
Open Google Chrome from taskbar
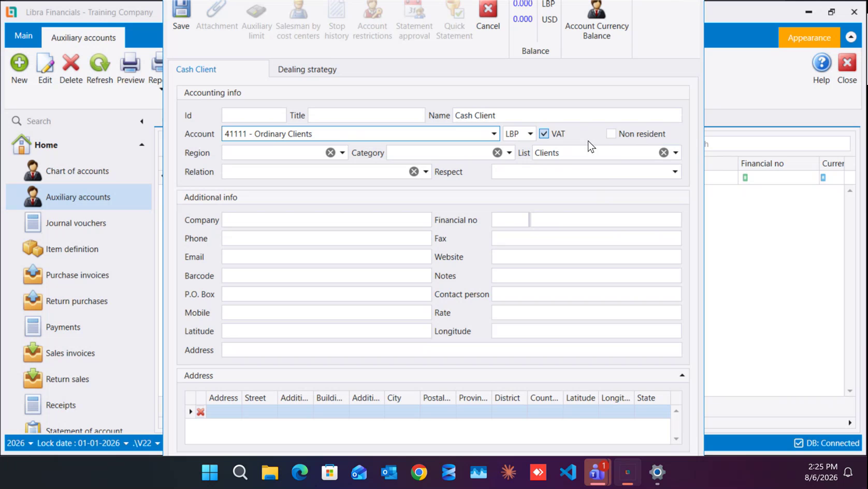point(419,472)
